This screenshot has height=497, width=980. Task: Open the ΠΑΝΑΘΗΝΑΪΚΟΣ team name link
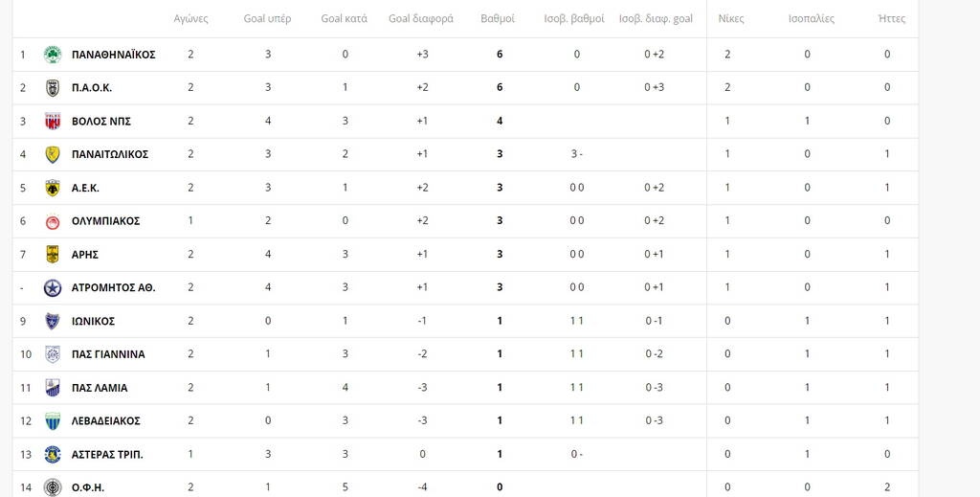click(113, 55)
